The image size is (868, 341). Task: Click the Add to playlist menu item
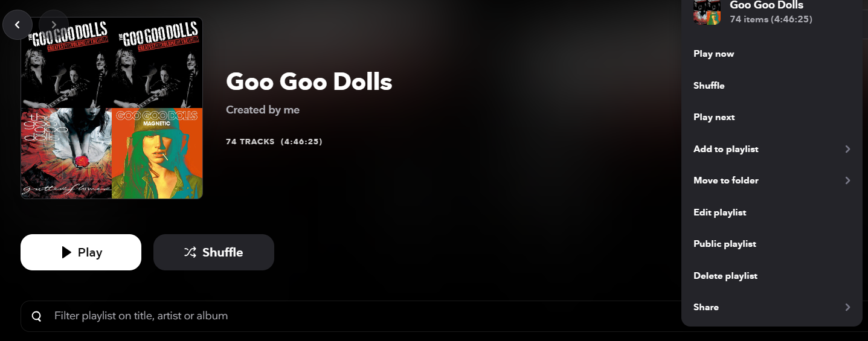pyautogui.click(x=726, y=149)
